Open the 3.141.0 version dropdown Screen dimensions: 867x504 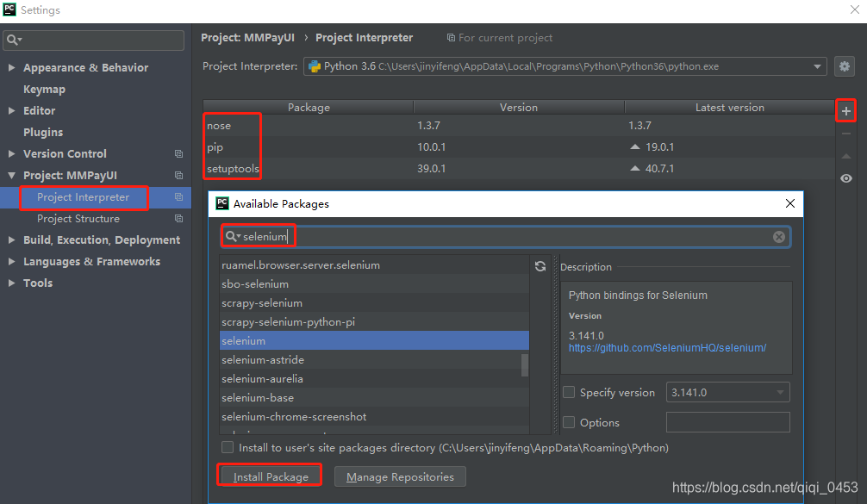[780, 392]
